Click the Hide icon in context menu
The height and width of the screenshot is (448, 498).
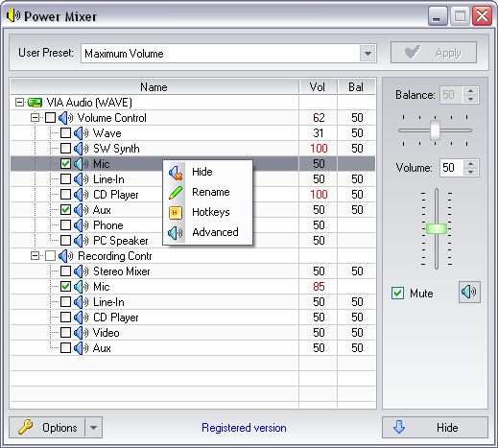176,173
